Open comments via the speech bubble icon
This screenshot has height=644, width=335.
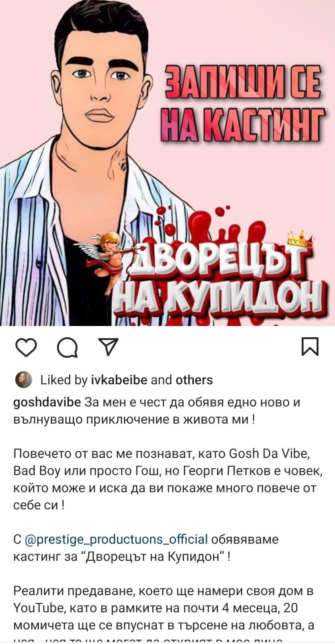[x=67, y=347]
